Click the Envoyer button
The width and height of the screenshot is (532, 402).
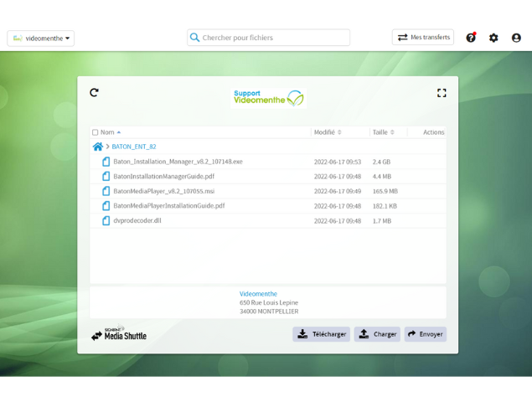point(425,334)
